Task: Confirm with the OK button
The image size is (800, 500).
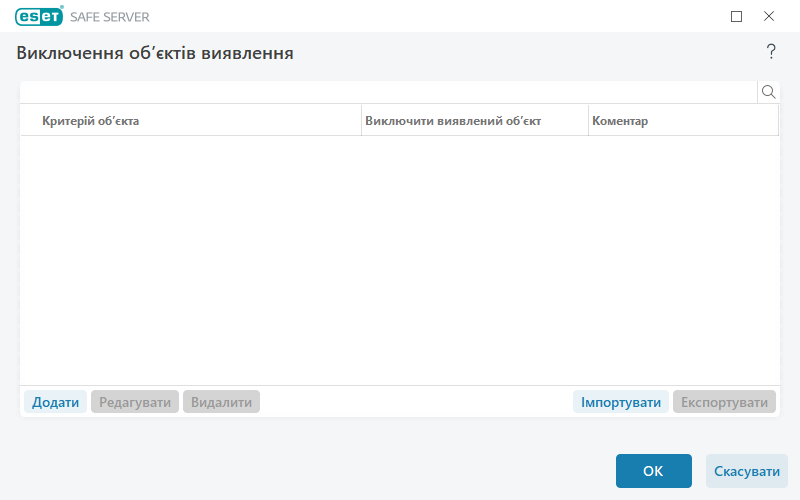Action: coord(653,471)
